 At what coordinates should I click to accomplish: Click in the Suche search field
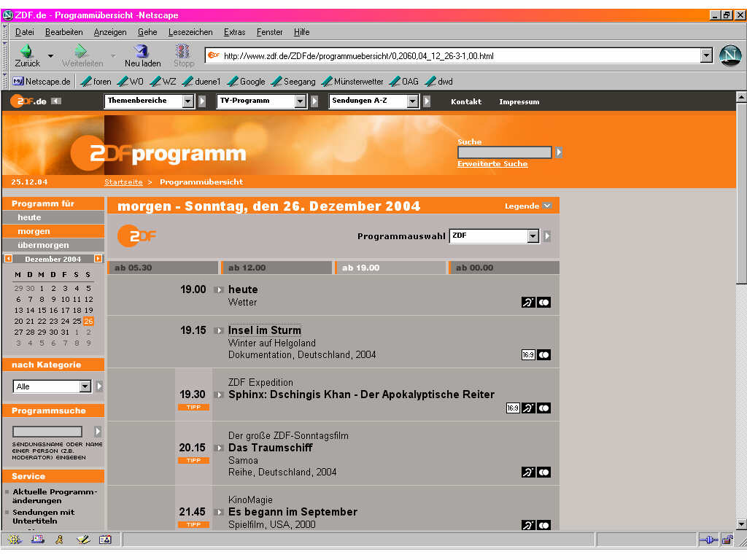click(x=505, y=152)
